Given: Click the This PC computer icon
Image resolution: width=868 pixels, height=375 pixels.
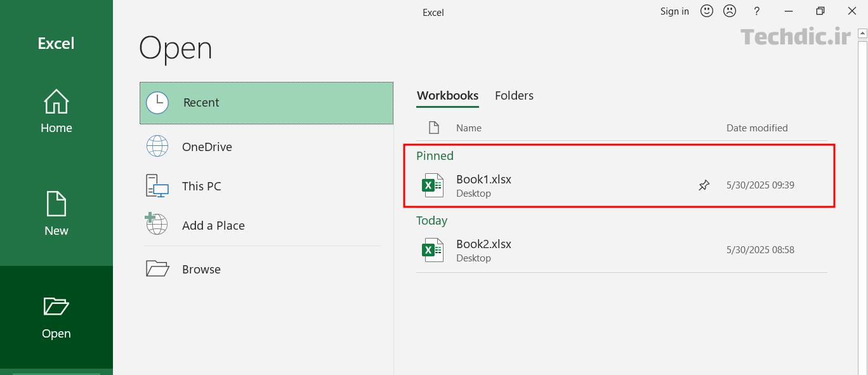Looking at the screenshot, I should (x=157, y=186).
